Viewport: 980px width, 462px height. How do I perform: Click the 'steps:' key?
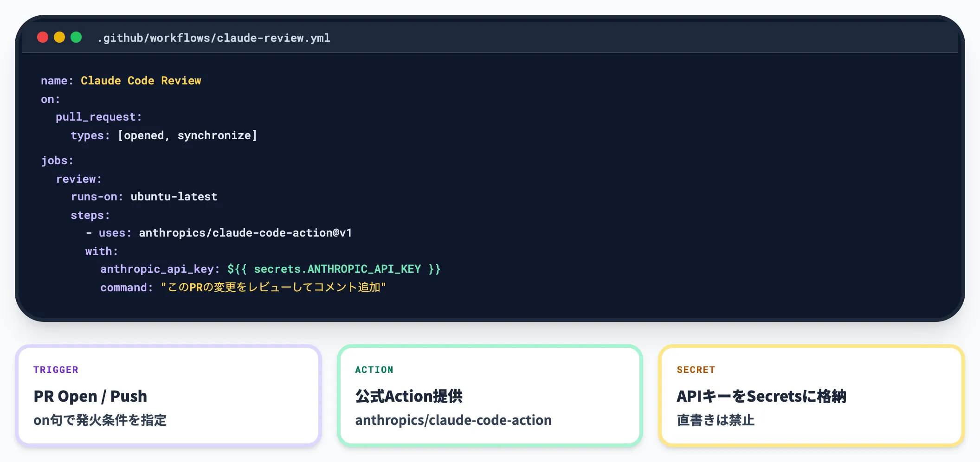point(90,215)
